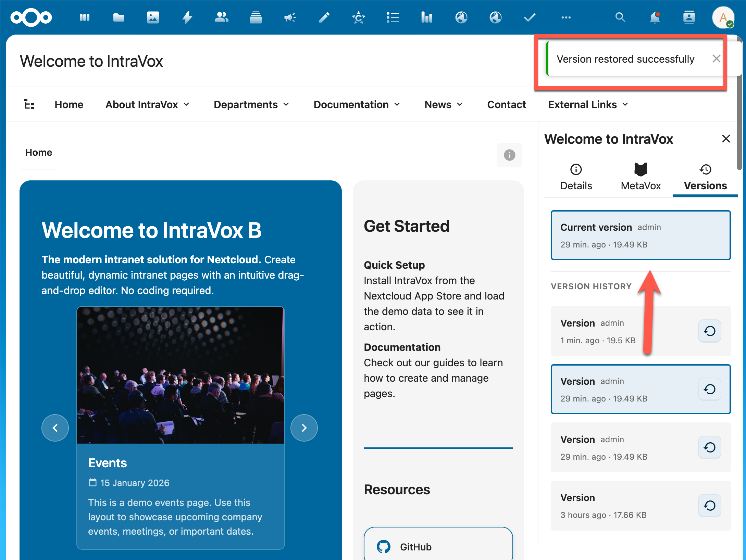This screenshot has height=560, width=746.
Task: Click the page vertical scrollbar
Action: tap(739, 103)
